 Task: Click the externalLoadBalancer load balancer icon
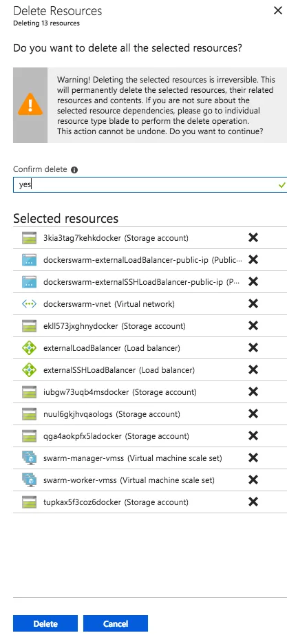coord(29,348)
